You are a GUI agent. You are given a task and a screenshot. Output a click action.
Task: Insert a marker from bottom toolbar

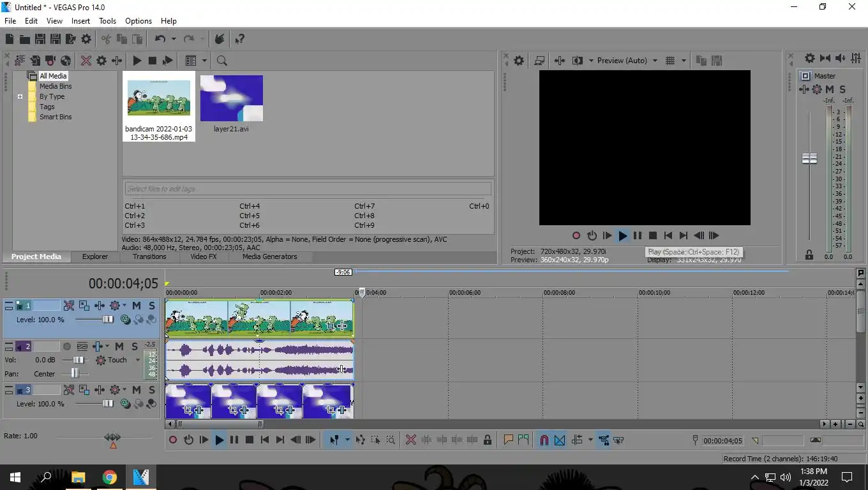(508, 440)
